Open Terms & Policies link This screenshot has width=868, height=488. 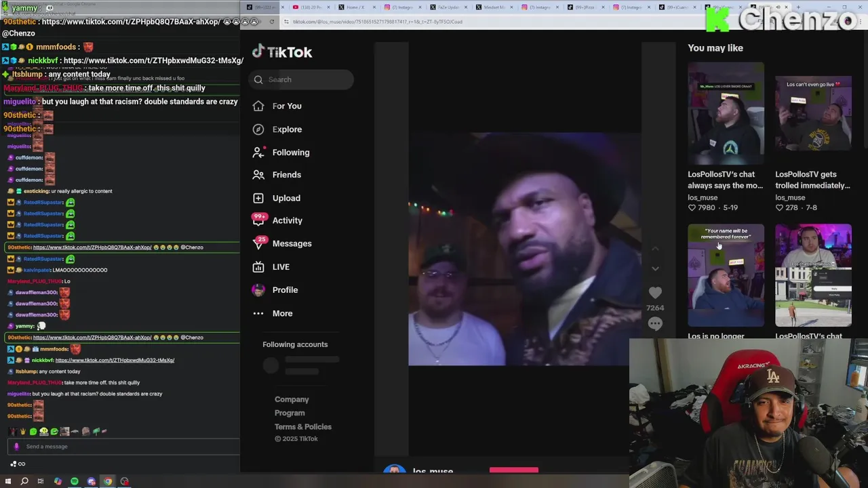tap(303, 427)
